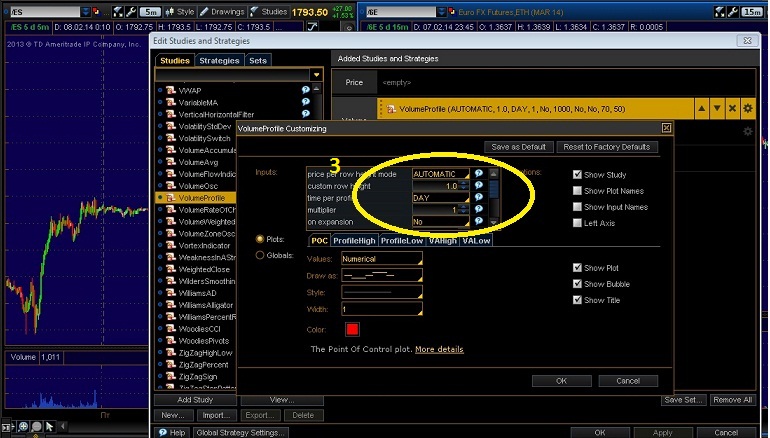770x438 pixels.
Task: Switch to the Sets tab
Action: tap(258, 60)
